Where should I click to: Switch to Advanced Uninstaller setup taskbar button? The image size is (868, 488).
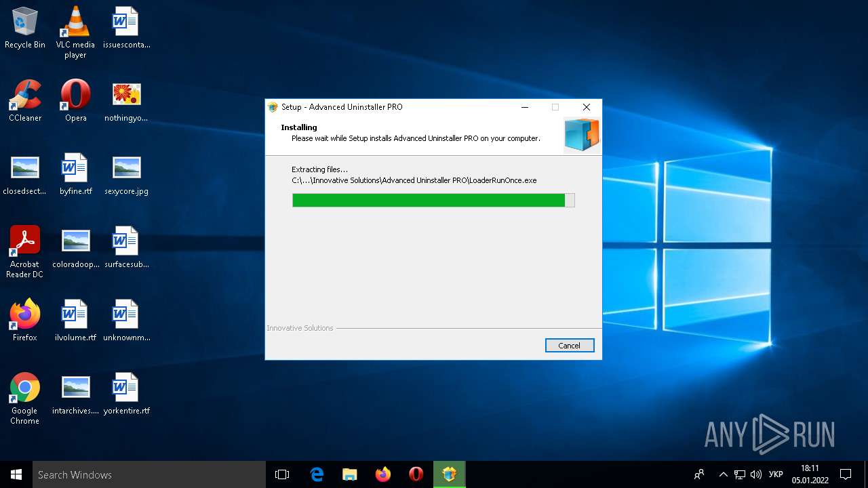(x=450, y=474)
